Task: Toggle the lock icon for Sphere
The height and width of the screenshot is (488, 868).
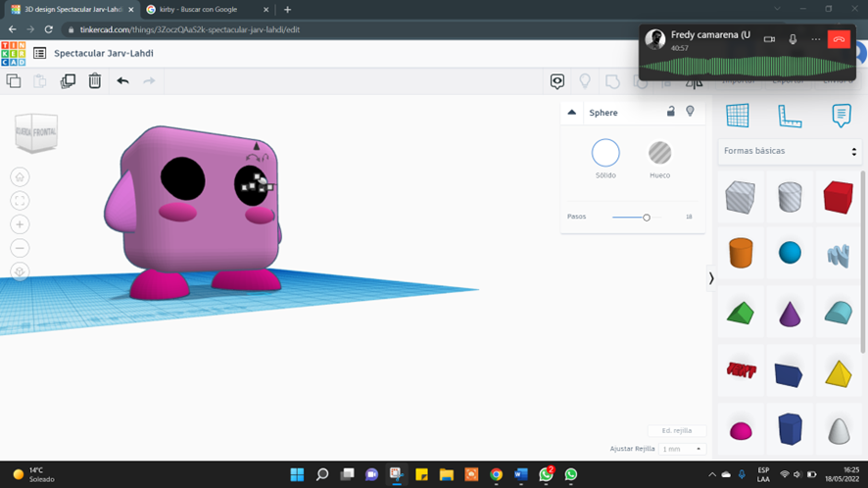Action: (670, 112)
